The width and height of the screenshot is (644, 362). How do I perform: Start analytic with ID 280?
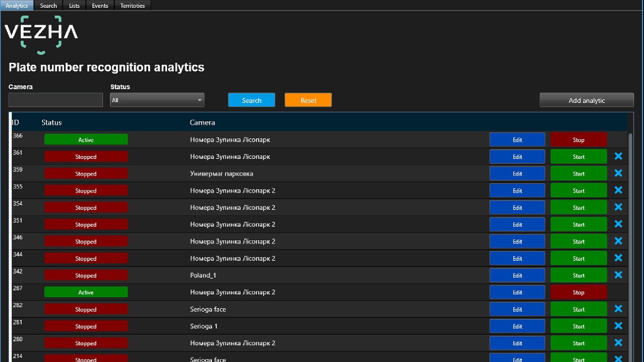[579, 343]
